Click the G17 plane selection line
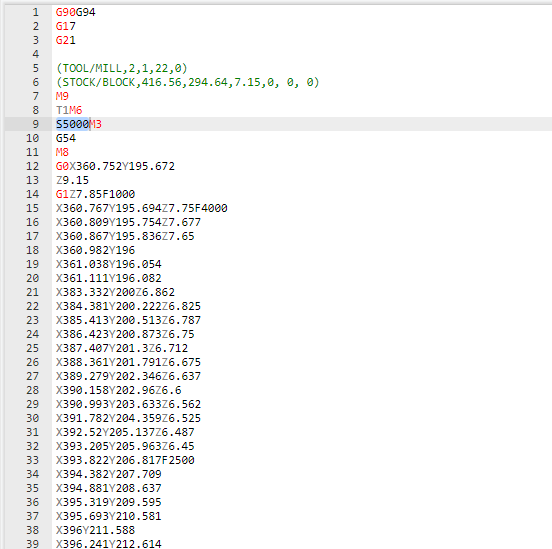The image size is (552, 549). 65,26
